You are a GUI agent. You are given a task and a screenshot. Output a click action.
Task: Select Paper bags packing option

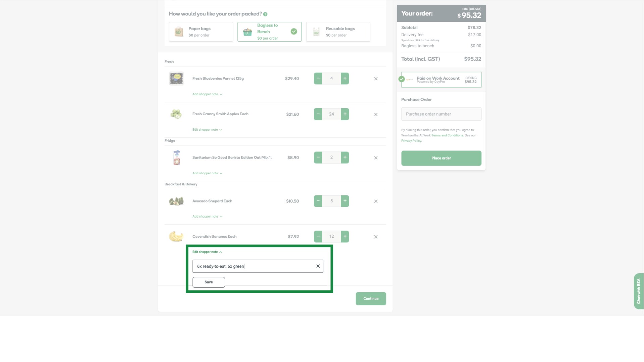pos(201,32)
